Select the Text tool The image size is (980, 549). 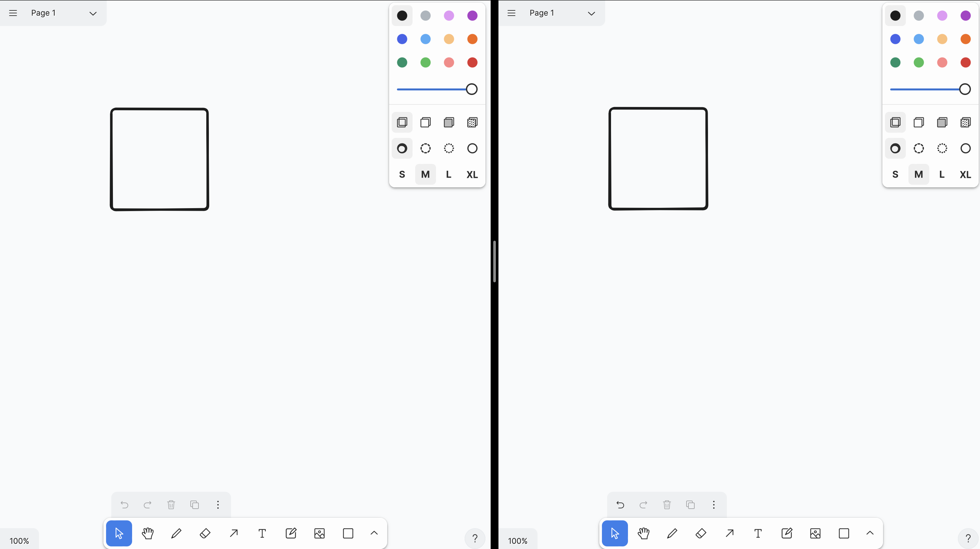[x=262, y=533]
